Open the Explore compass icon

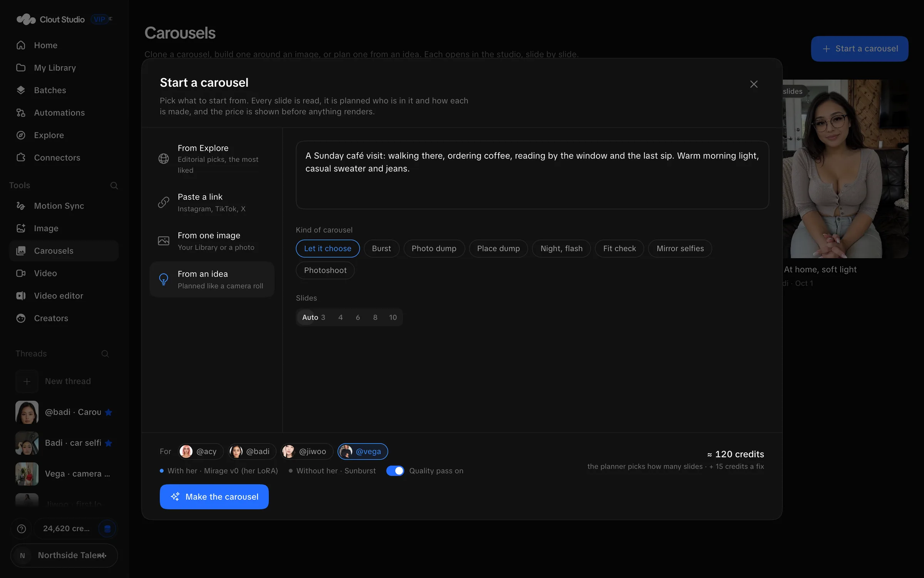21,135
